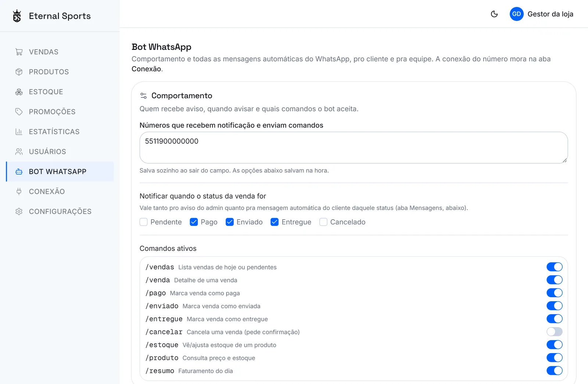
Task: Click the shopping cart icon beside Vendas
Action: [x=19, y=52]
